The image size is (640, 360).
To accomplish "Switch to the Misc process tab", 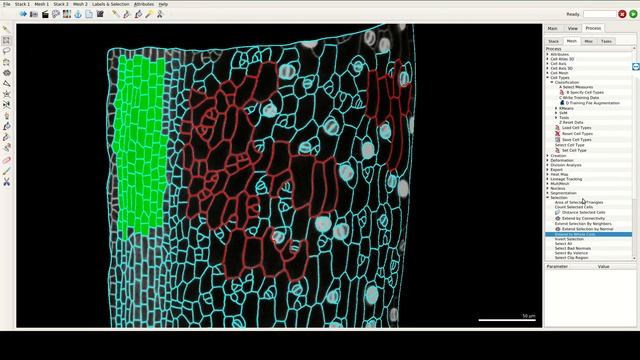I will (x=589, y=41).
